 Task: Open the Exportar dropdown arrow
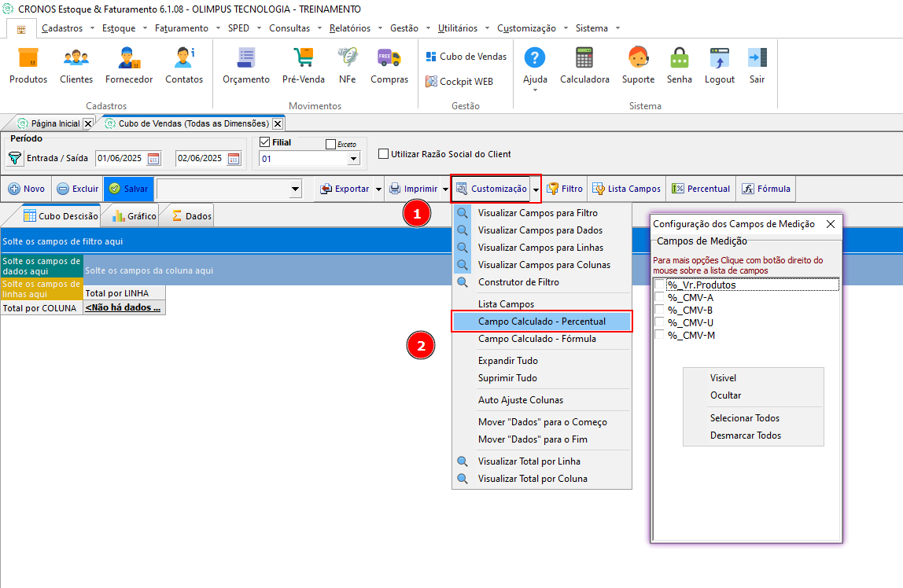click(378, 189)
